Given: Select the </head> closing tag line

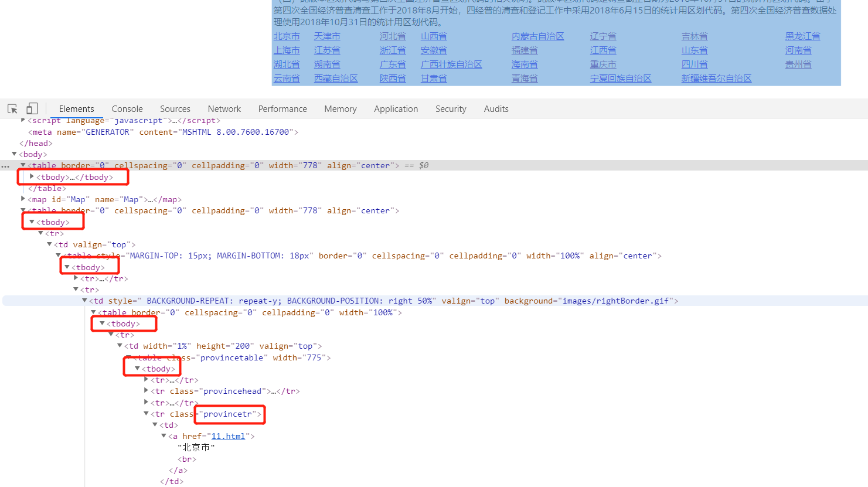Looking at the screenshot, I should pos(36,144).
